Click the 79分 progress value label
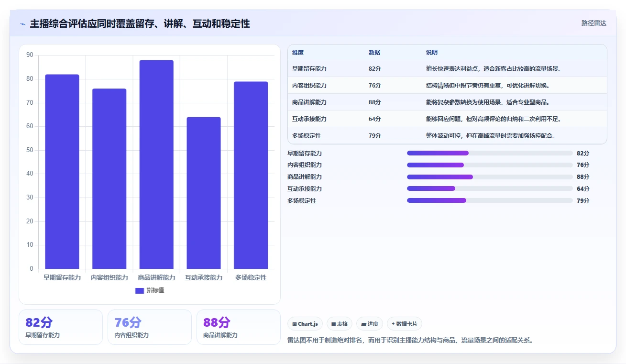626x364 pixels. click(583, 201)
